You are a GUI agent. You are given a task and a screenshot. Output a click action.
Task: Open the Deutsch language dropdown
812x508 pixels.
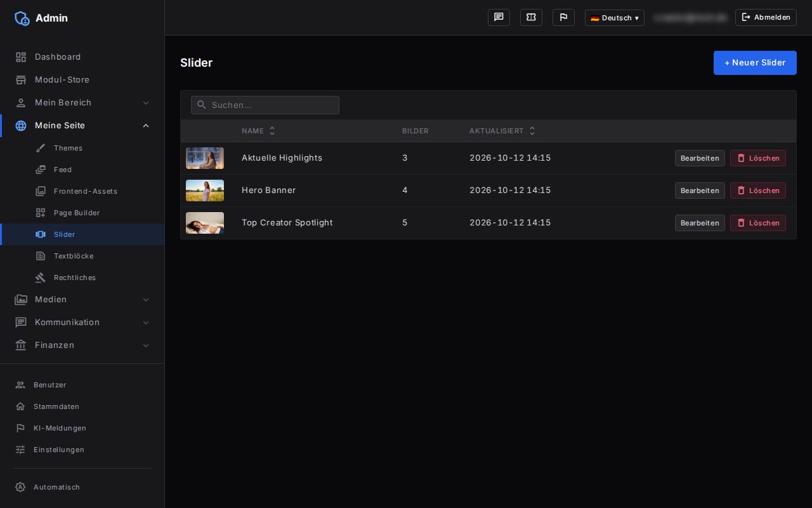(614, 18)
